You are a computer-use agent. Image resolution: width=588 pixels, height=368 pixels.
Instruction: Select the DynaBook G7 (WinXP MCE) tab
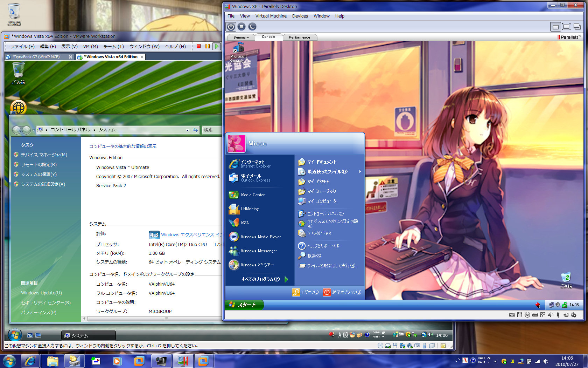tap(36, 57)
